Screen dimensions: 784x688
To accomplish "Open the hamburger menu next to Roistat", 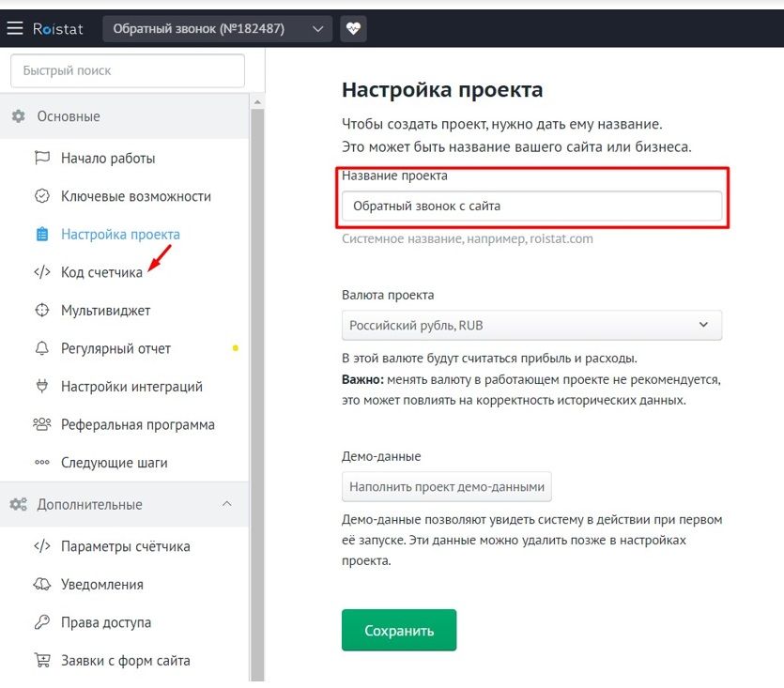I will coord(15,28).
